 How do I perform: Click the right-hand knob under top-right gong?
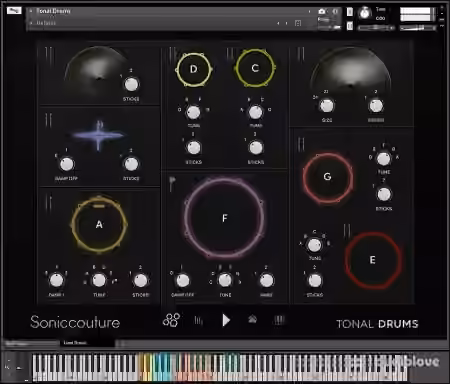(x=376, y=106)
